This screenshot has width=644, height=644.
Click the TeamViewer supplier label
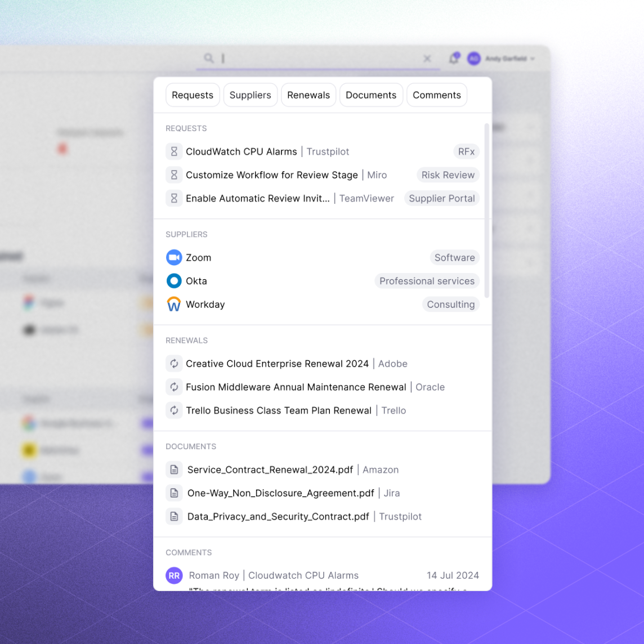[366, 198]
